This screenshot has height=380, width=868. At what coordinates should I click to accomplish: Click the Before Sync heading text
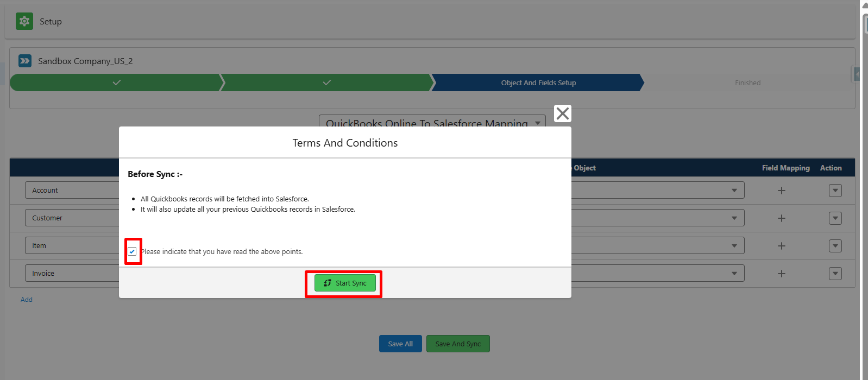pyautogui.click(x=155, y=174)
